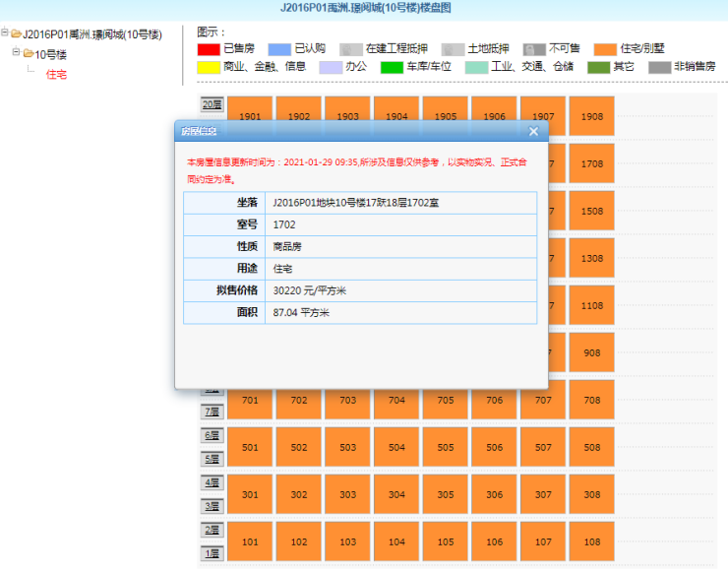Select room 504 unit cell
The height and width of the screenshot is (572, 728).
click(x=396, y=447)
